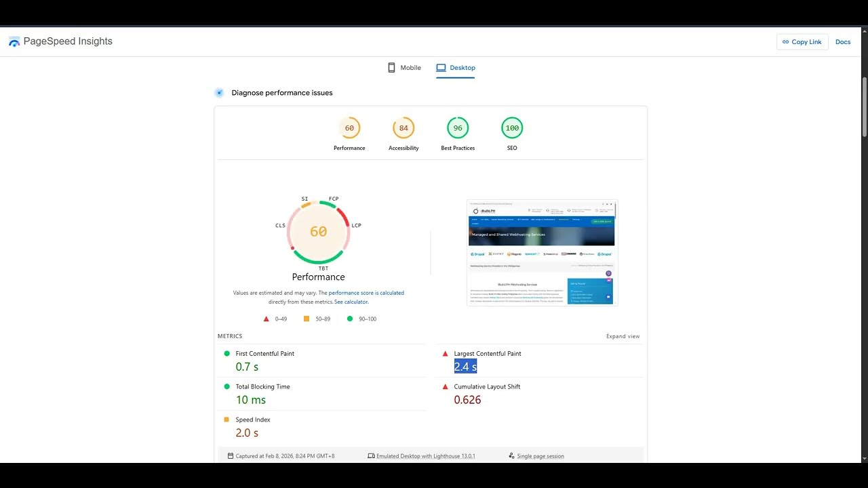The height and width of the screenshot is (488, 868).
Task: Switch to the Mobile tab
Action: pos(404,68)
